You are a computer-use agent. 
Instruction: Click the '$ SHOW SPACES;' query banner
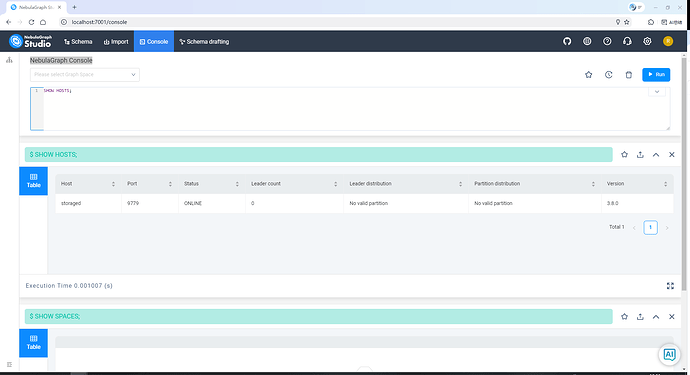click(319, 316)
